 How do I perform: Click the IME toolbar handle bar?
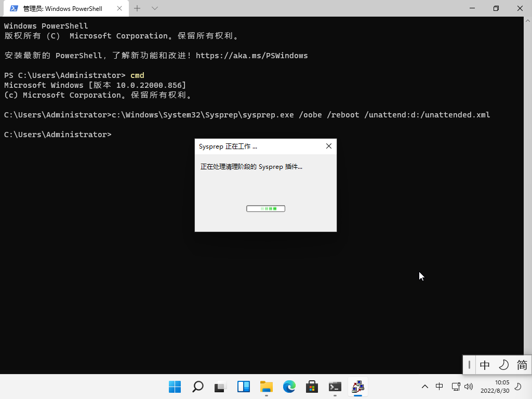click(x=469, y=365)
